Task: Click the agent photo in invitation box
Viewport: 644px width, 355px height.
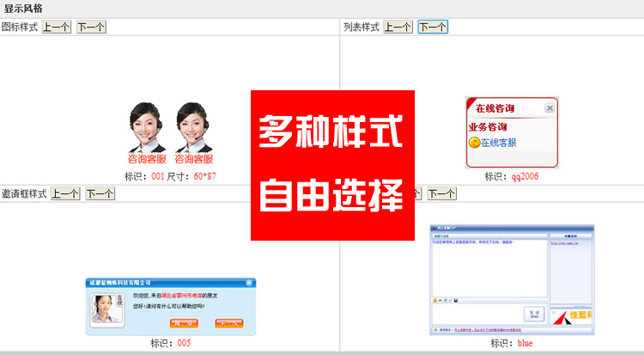Action: 107,310
